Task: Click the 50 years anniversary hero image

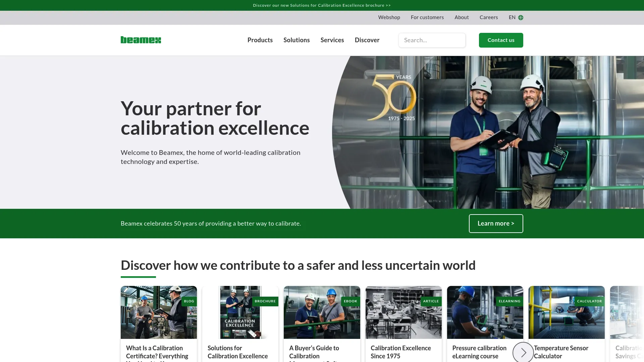Action: click(x=488, y=132)
